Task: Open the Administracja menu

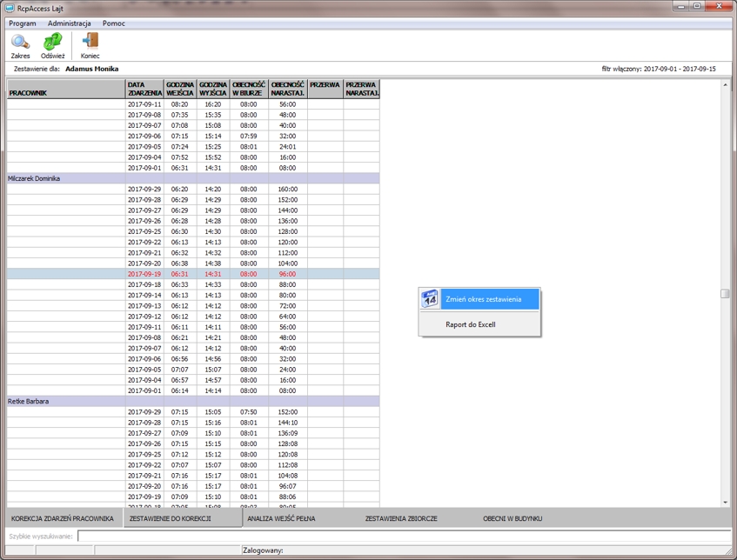Action: pos(70,23)
